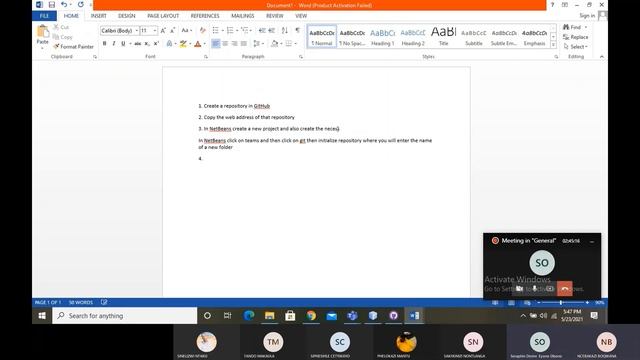The height and width of the screenshot is (360, 640).
Task: Open the font color dropdown arrow
Action: tap(204, 44)
